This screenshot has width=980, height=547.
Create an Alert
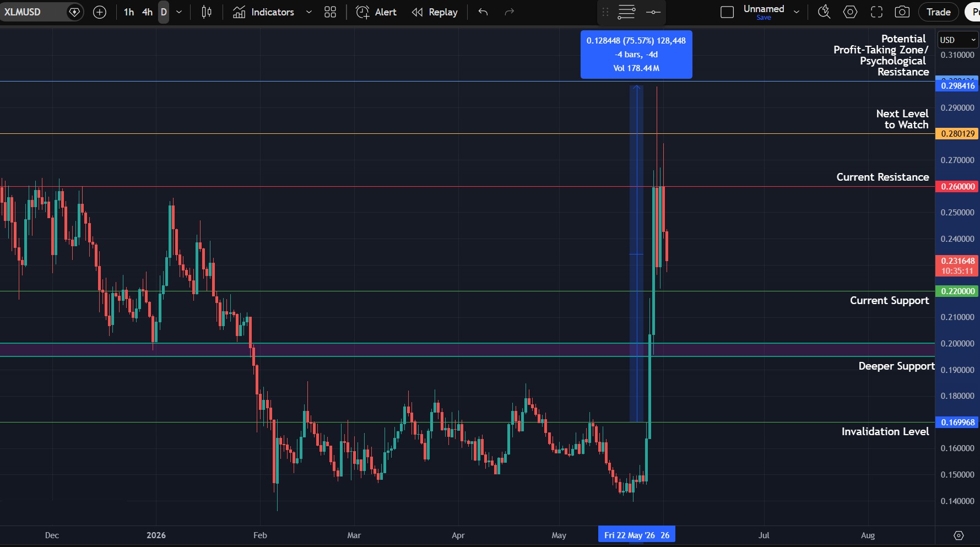[x=376, y=12]
